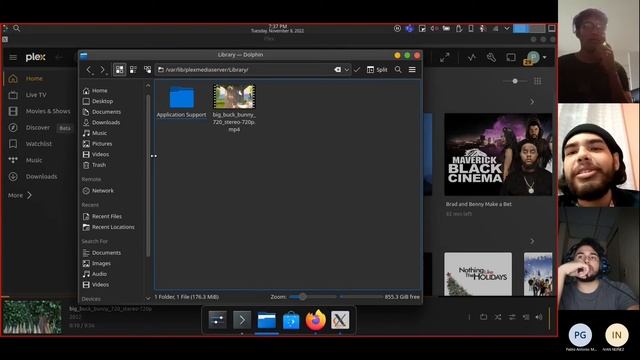This screenshot has width=640, height=360.
Task: Toggle repeat in the Plex player bar
Action: 484,317
